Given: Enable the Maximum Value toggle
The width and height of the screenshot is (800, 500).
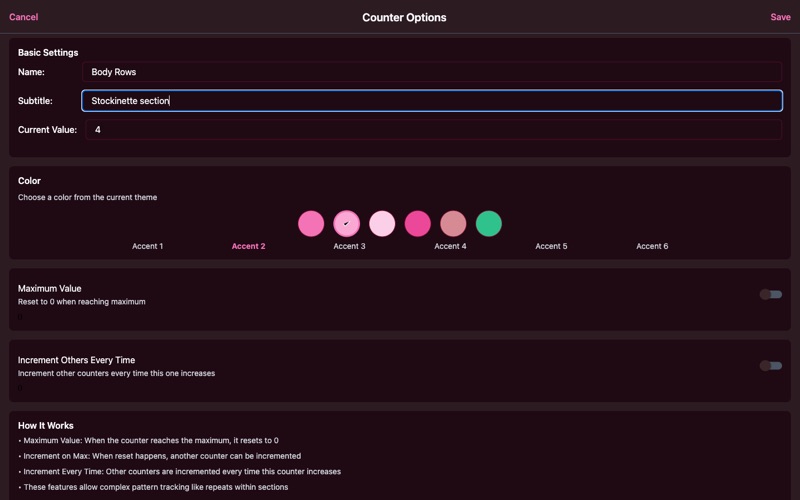Looking at the screenshot, I should (770, 294).
